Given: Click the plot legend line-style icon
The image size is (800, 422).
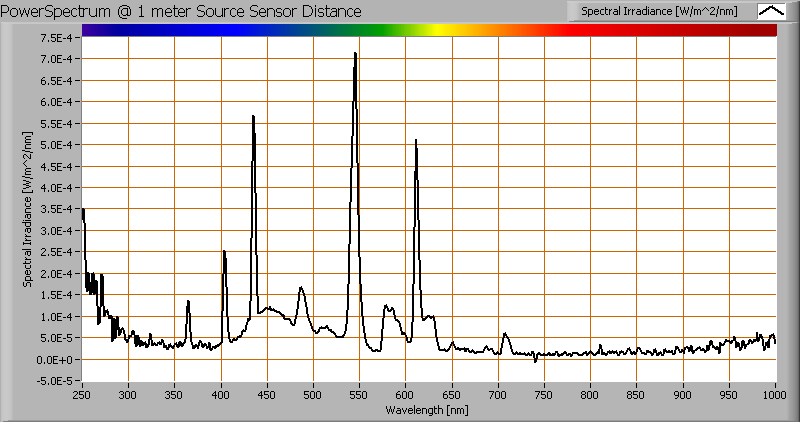Looking at the screenshot, I should [770, 11].
